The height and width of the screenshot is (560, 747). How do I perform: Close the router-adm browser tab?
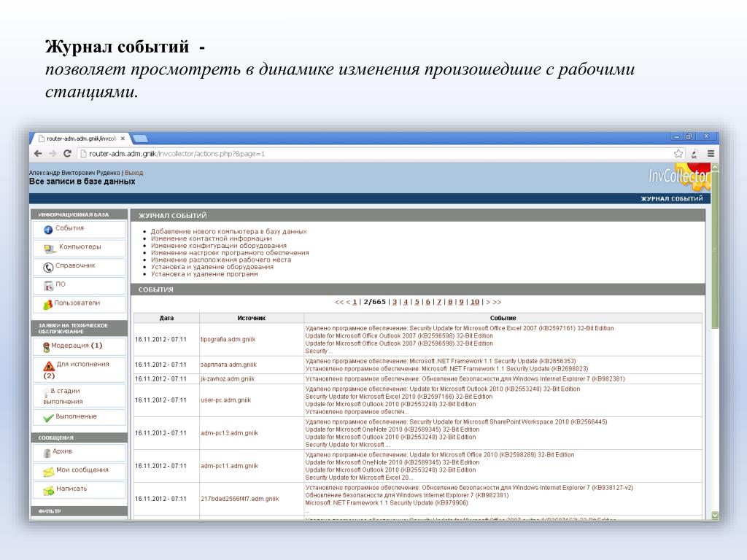pyautogui.click(x=123, y=139)
